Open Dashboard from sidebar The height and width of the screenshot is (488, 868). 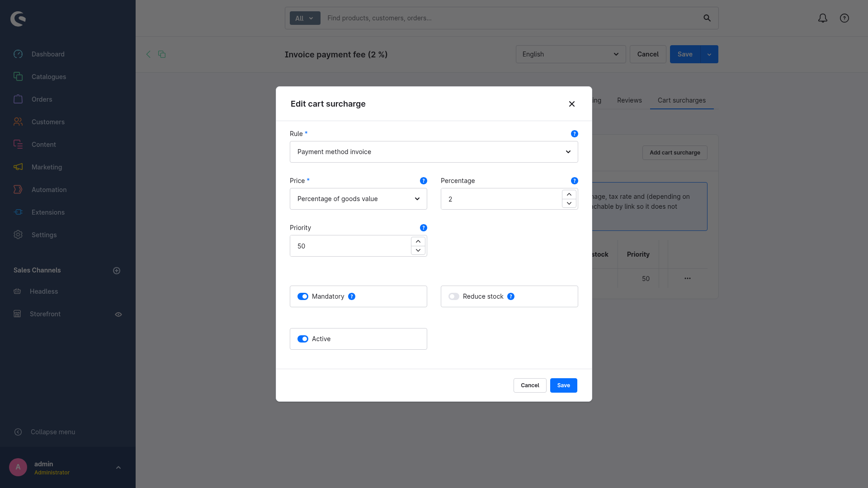click(48, 54)
